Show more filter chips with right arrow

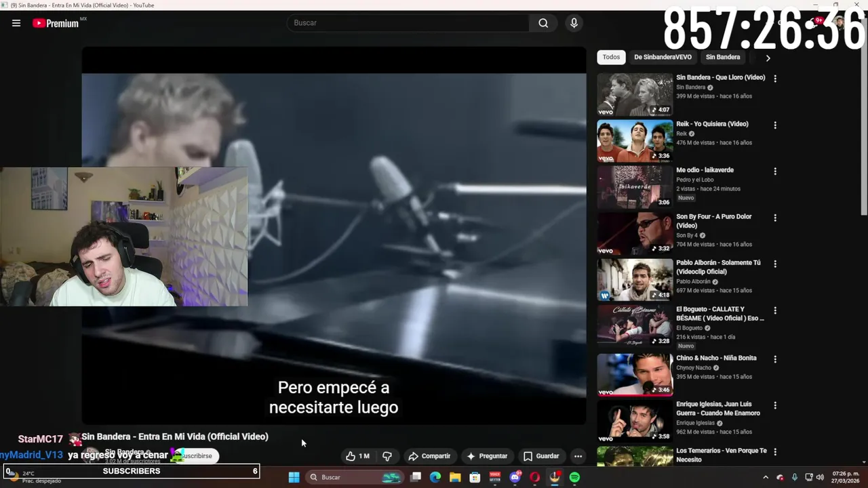coord(768,58)
